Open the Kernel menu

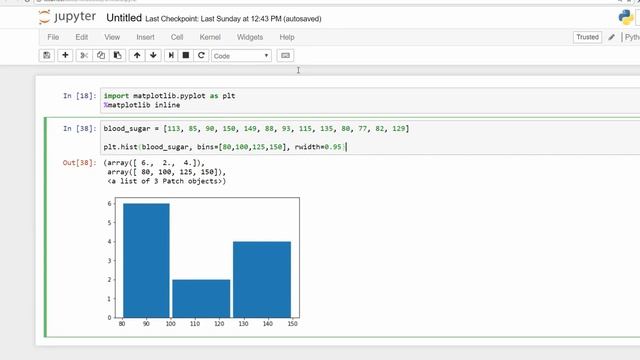coord(210,37)
